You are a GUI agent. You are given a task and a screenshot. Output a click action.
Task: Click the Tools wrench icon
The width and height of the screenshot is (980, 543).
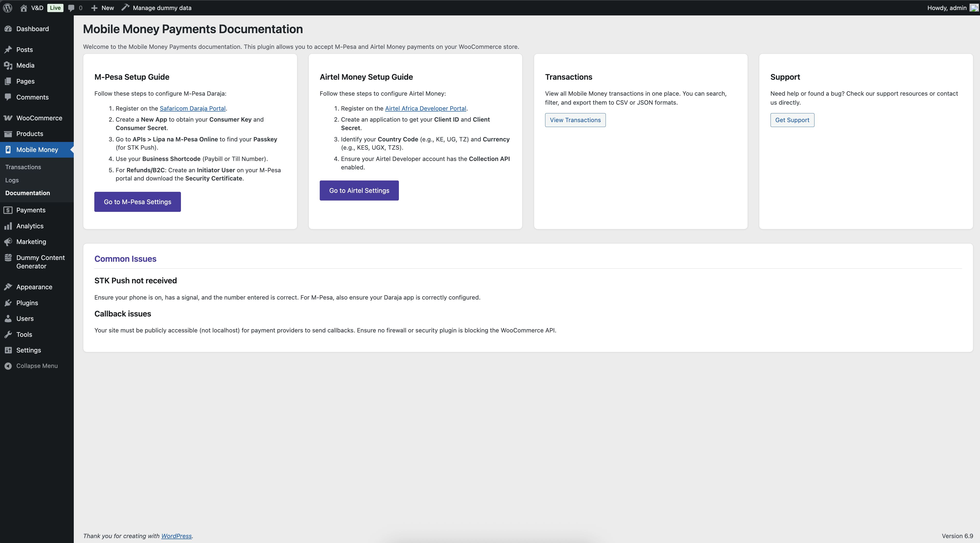point(8,334)
